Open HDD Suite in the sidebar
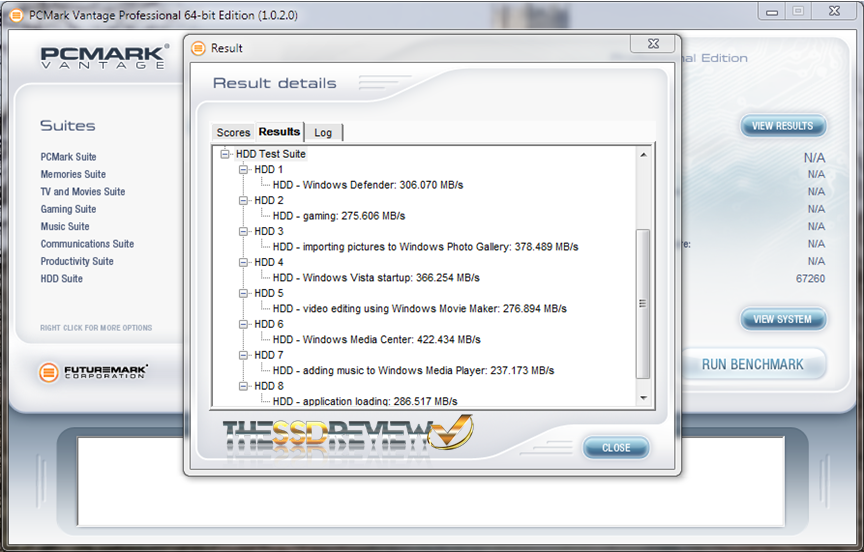The width and height of the screenshot is (864, 552). click(62, 279)
